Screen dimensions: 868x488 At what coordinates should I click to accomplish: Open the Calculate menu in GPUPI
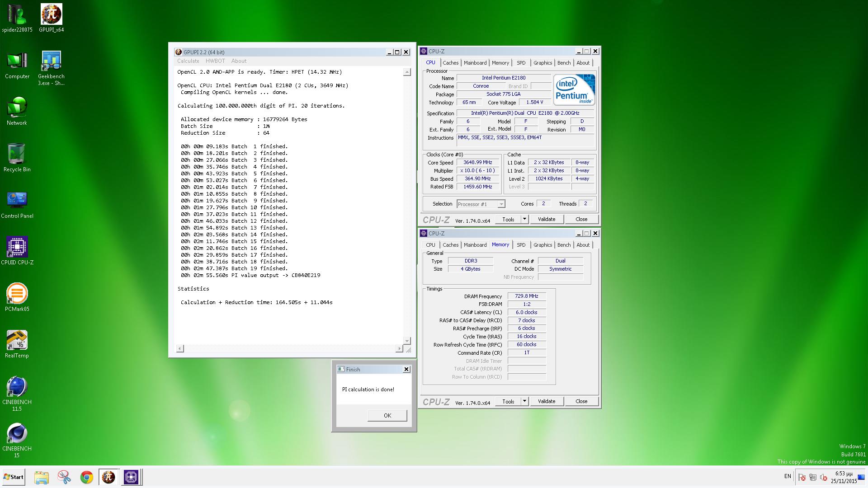point(188,61)
